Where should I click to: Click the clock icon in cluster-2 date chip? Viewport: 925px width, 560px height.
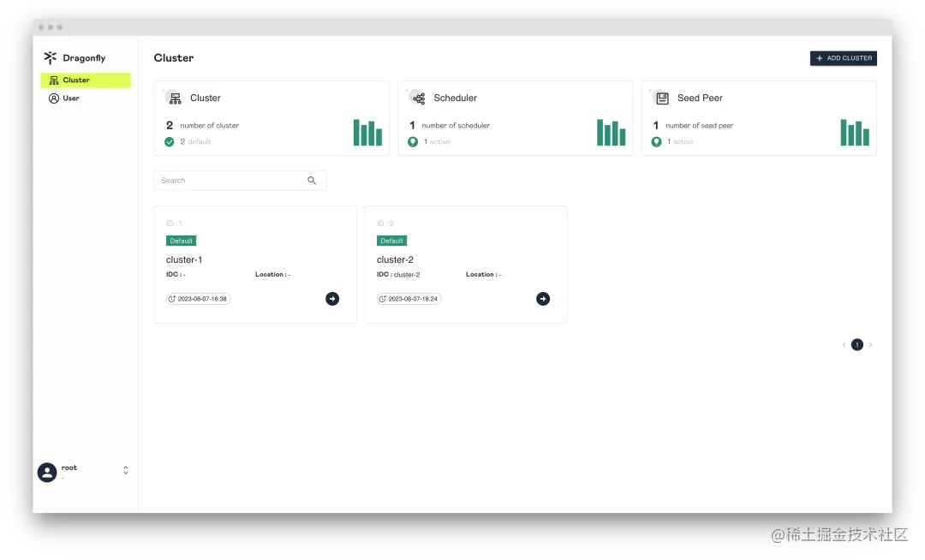pyautogui.click(x=382, y=299)
